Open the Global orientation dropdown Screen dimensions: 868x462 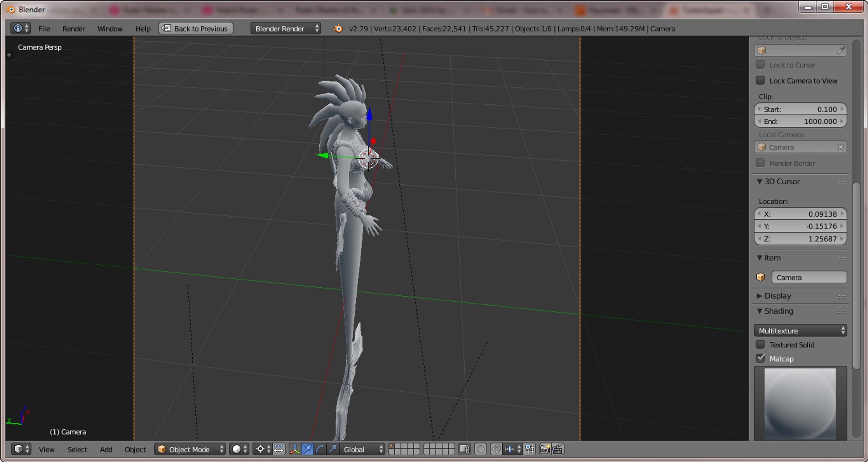pos(363,449)
